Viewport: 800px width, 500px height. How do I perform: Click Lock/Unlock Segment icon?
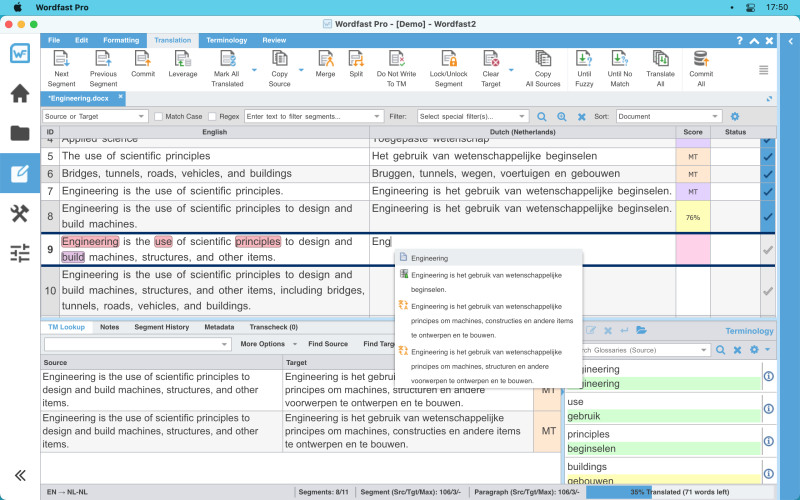[x=448, y=59]
